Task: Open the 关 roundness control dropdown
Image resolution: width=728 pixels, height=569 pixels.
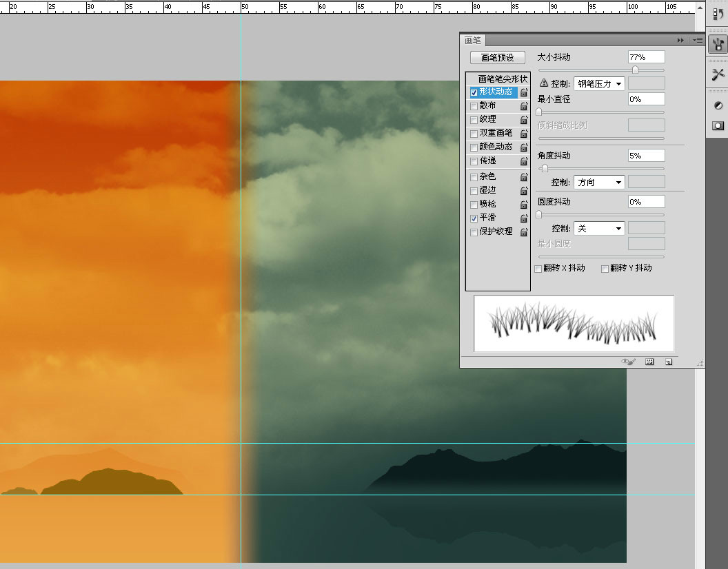Action: tap(599, 228)
